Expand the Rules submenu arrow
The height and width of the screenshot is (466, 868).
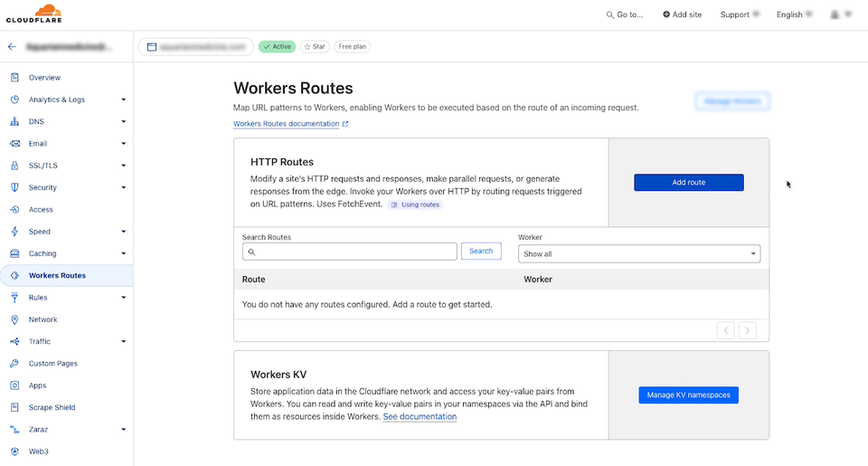click(124, 298)
